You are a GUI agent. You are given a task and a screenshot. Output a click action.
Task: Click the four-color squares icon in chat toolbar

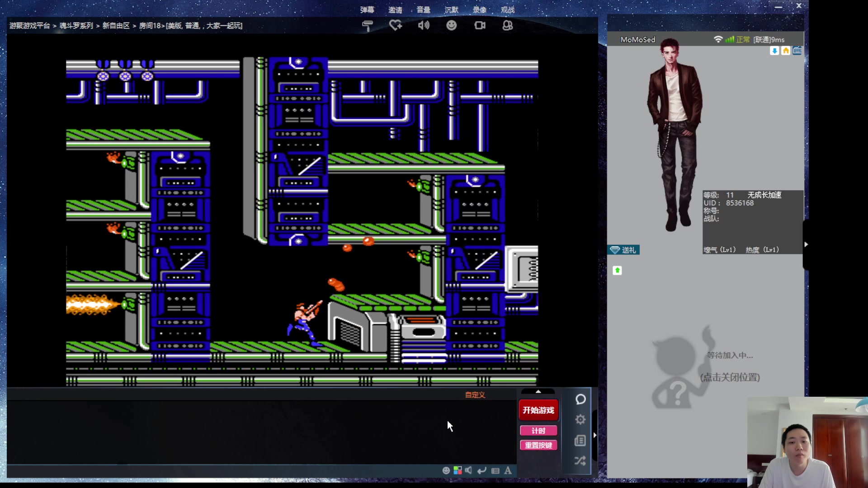(458, 470)
